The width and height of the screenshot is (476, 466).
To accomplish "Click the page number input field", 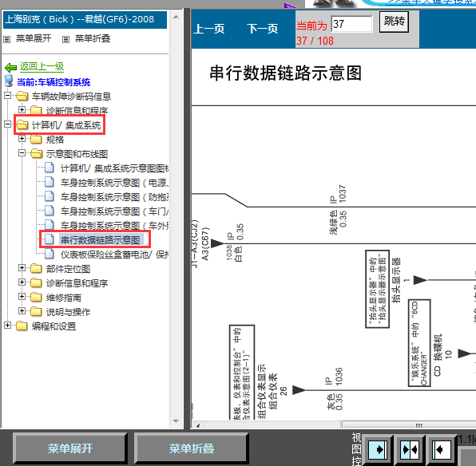I will click(352, 24).
